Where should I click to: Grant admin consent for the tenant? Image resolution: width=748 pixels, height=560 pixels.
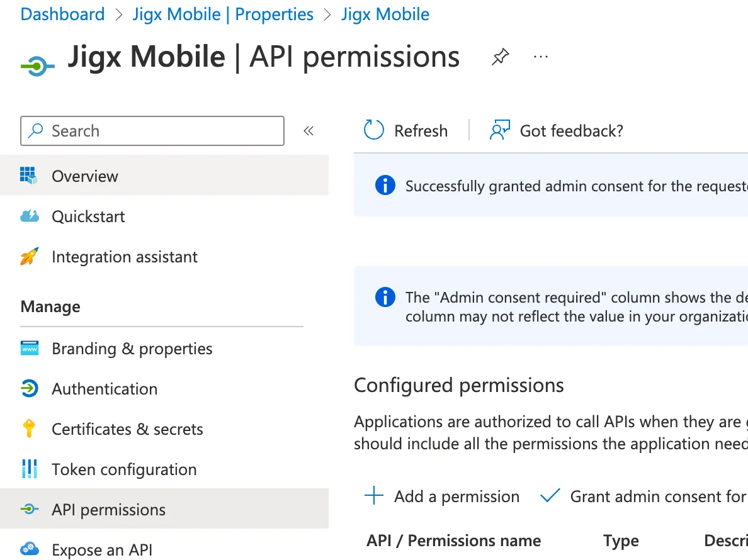tap(644, 496)
